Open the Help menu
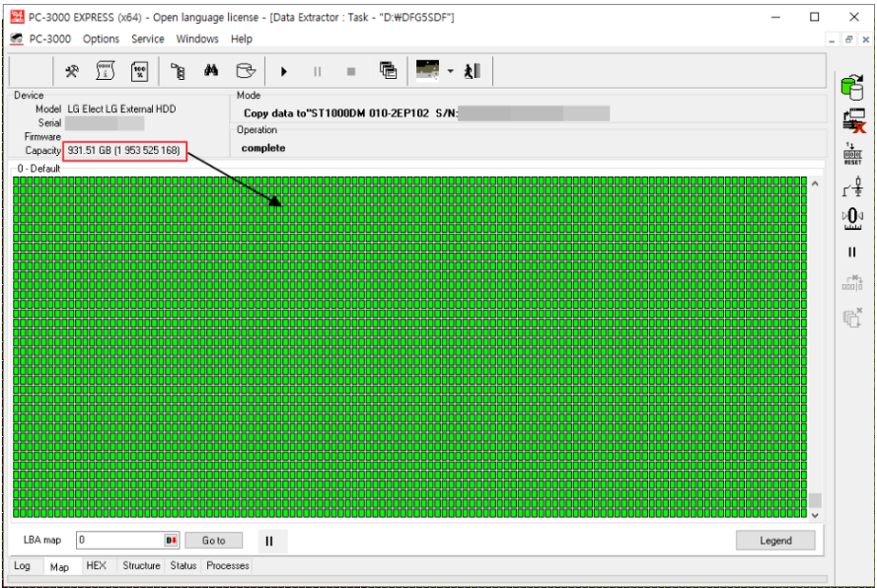Image resolution: width=877 pixels, height=588 pixels. [x=242, y=38]
